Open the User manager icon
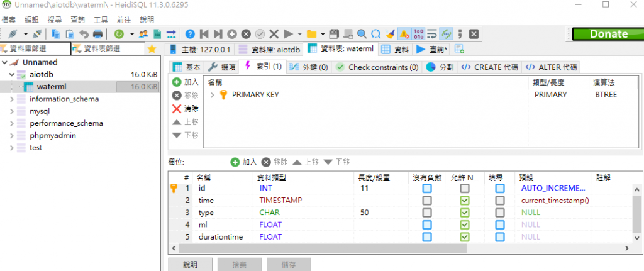The height and width of the screenshot is (271, 644). click(143, 34)
